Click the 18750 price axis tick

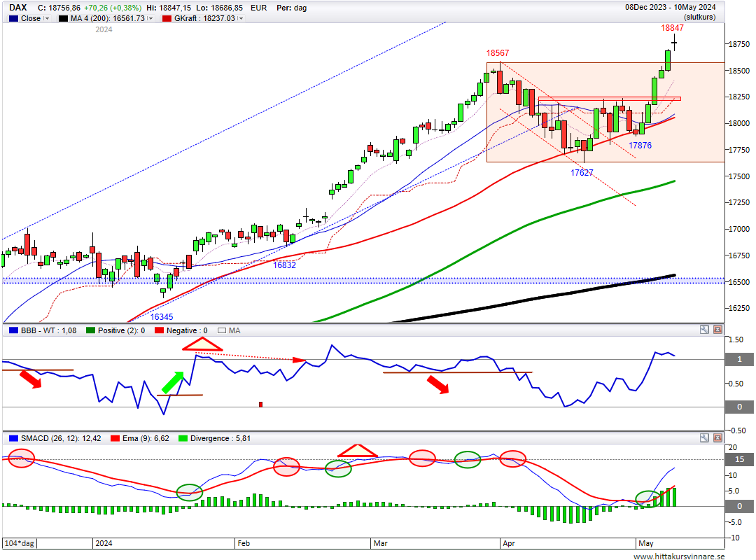[738, 44]
